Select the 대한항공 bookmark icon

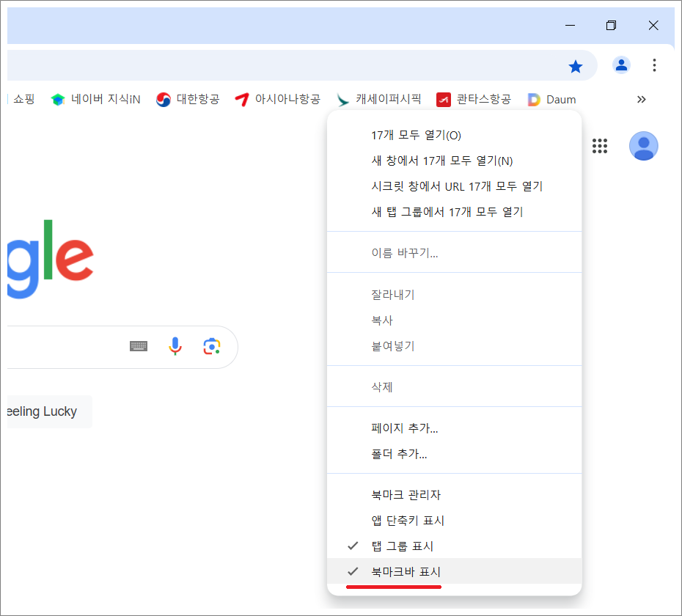(163, 99)
